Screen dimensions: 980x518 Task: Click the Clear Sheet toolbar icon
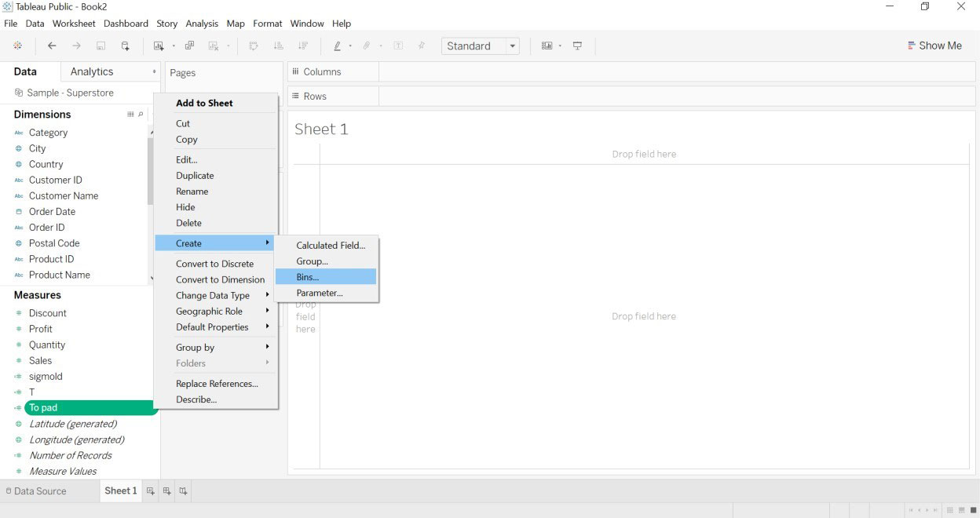click(214, 46)
